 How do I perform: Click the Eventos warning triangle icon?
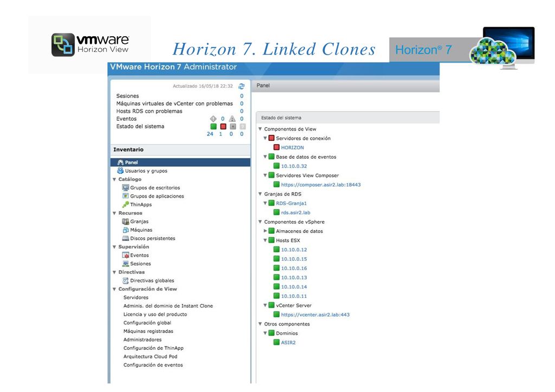point(232,119)
